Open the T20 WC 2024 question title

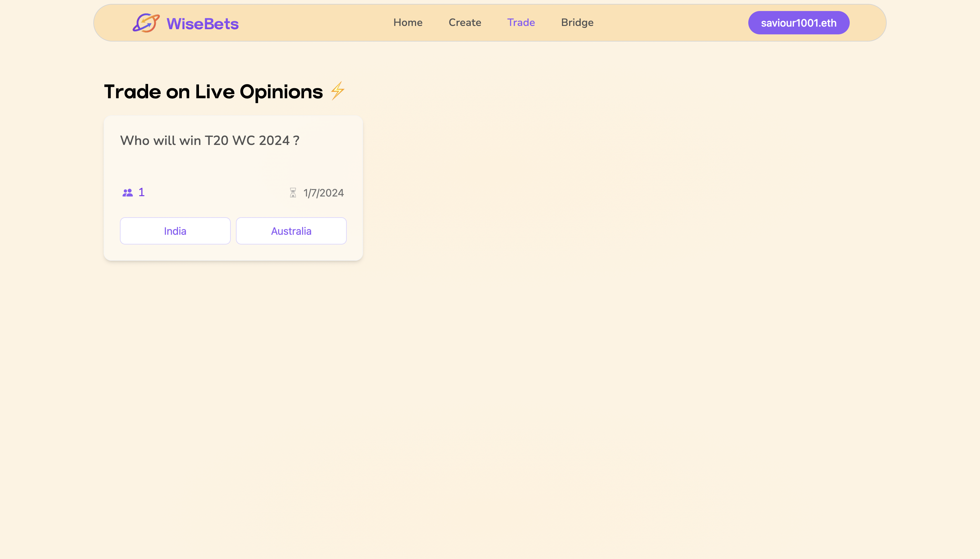point(209,140)
